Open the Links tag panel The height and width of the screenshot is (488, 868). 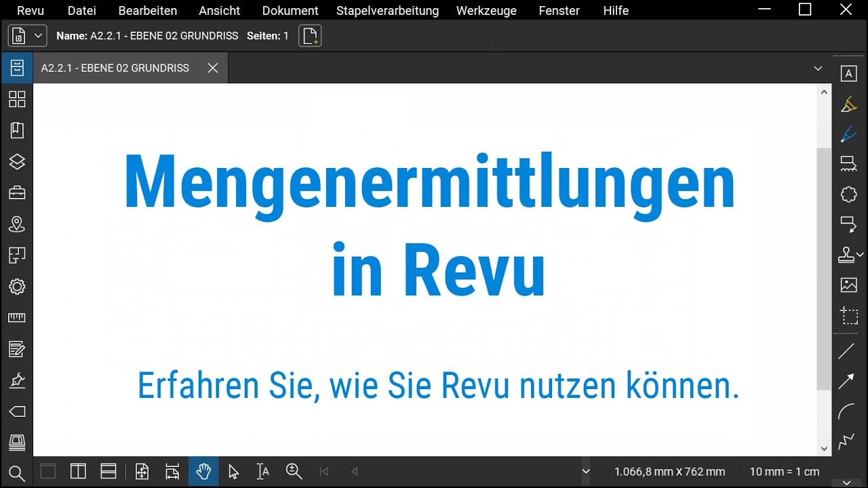[x=17, y=411]
